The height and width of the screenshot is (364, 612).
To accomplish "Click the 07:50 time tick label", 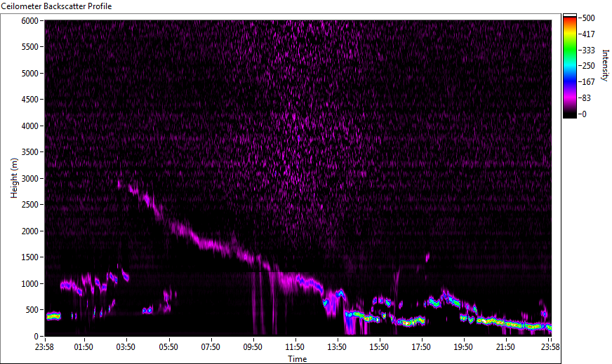I will 211,347.
